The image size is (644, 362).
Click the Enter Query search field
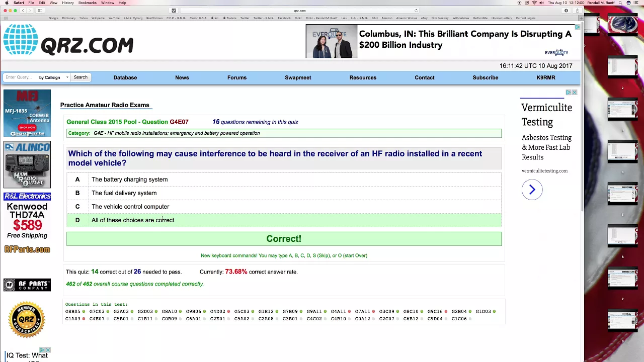(20, 77)
